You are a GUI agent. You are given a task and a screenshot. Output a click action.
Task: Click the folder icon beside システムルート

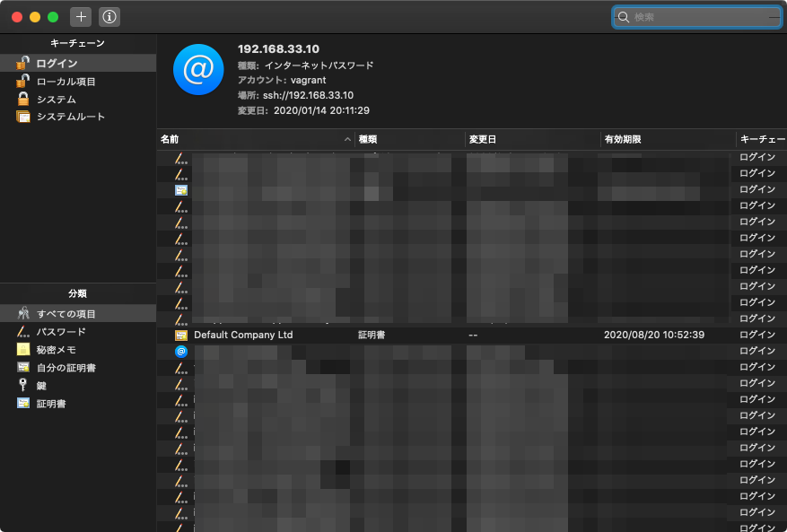(x=23, y=117)
